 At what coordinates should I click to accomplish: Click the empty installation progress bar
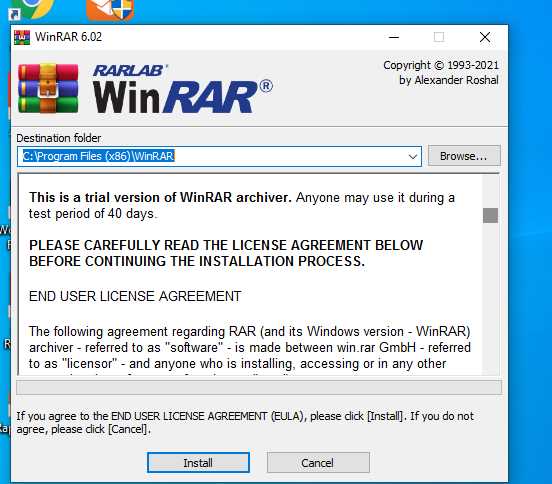(259, 387)
